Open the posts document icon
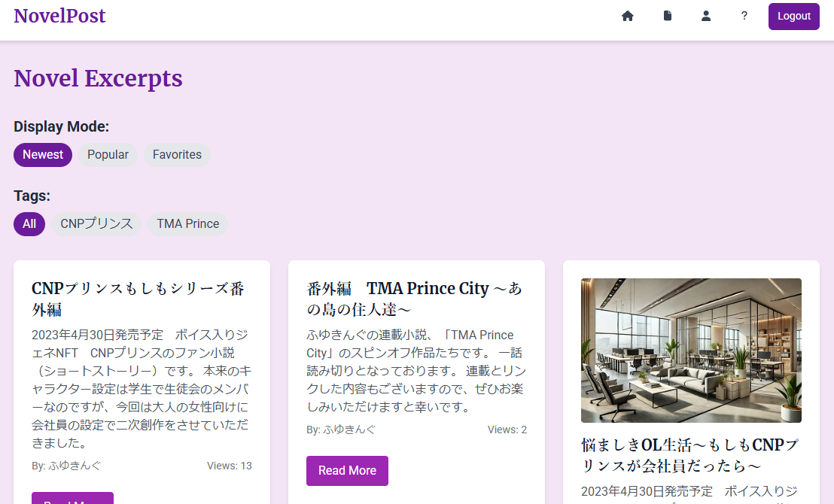This screenshot has height=504, width=834. [667, 15]
